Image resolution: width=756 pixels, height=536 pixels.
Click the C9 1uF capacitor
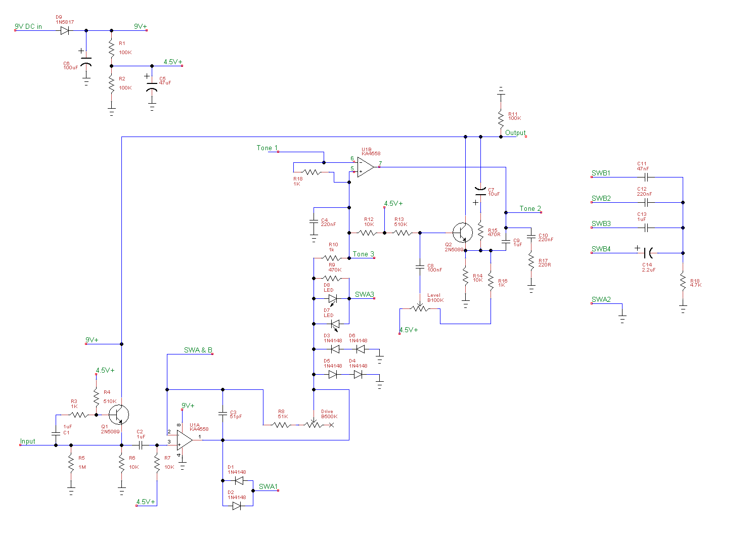point(506,243)
